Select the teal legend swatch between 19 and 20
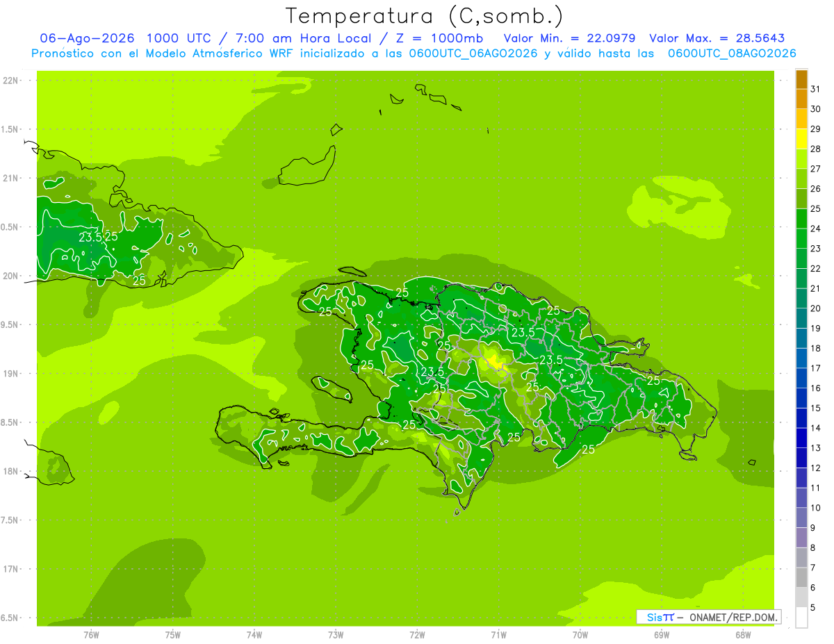The width and height of the screenshot is (834, 644). 801,318
